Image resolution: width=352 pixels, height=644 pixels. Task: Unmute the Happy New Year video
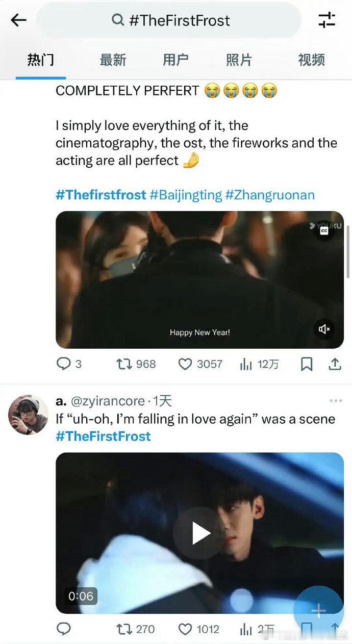324,329
